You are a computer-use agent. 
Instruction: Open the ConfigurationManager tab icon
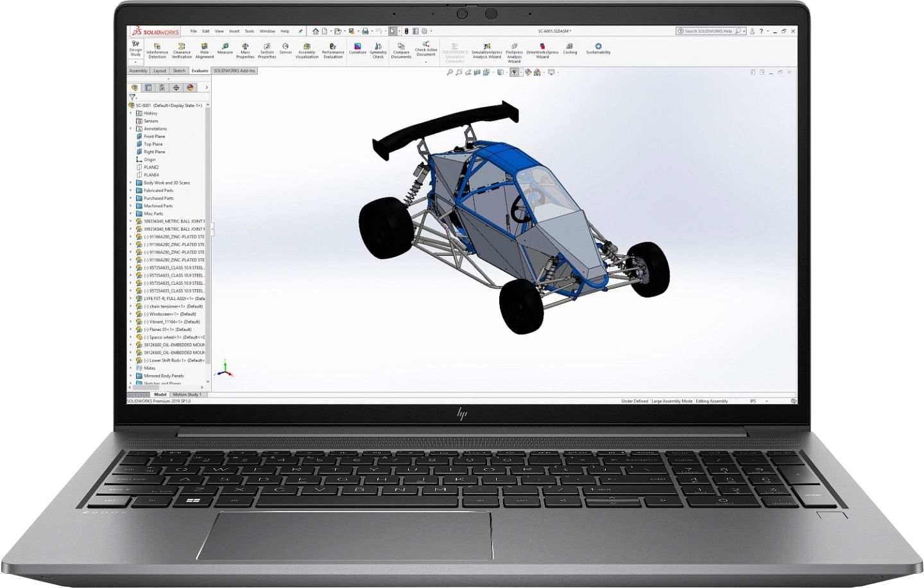click(162, 88)
